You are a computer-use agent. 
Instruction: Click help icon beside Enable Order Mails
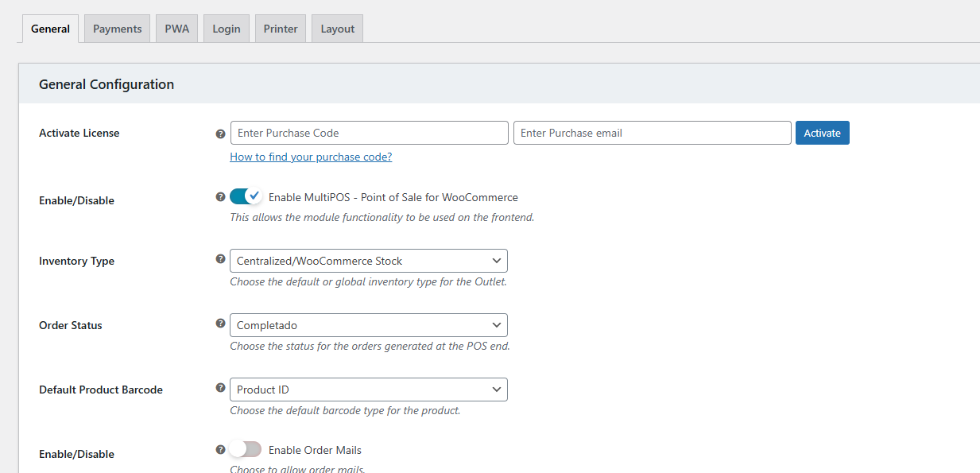tap(221, 449)
